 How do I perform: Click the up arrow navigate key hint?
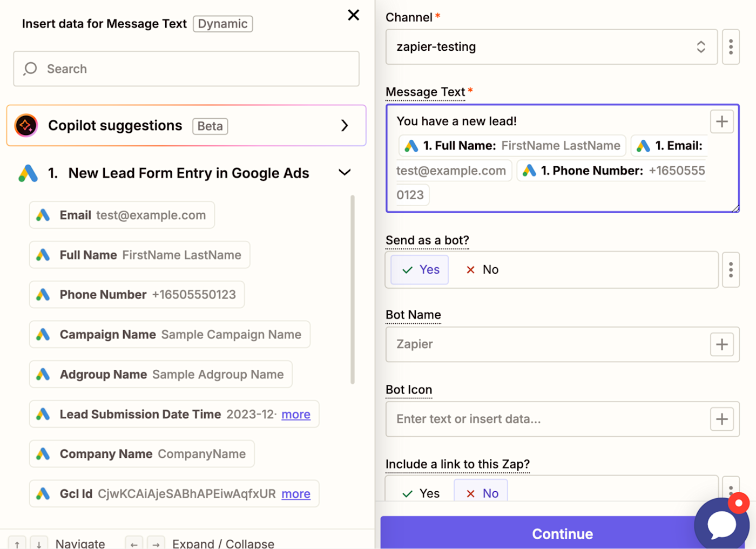click(x=17, y=544)
